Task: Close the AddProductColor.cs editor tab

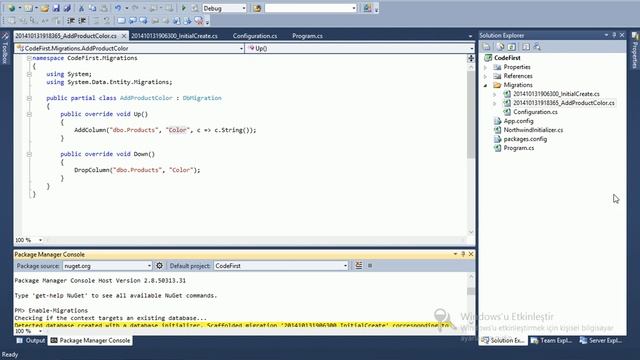Action: click(x=124, y=36)
